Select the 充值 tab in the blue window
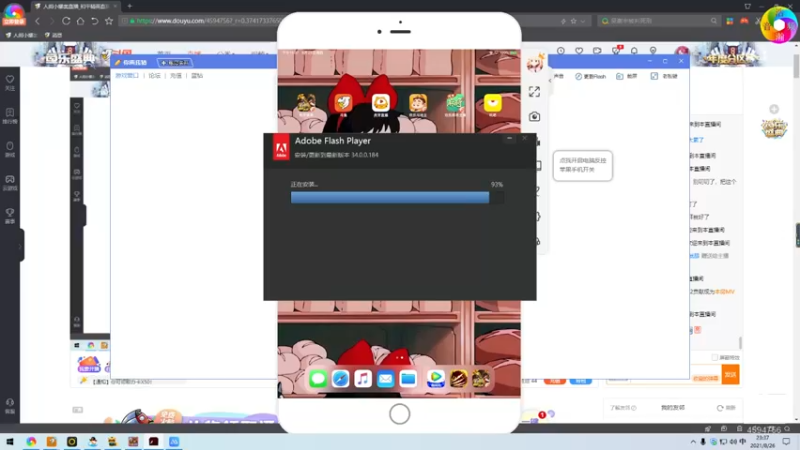 176,76
